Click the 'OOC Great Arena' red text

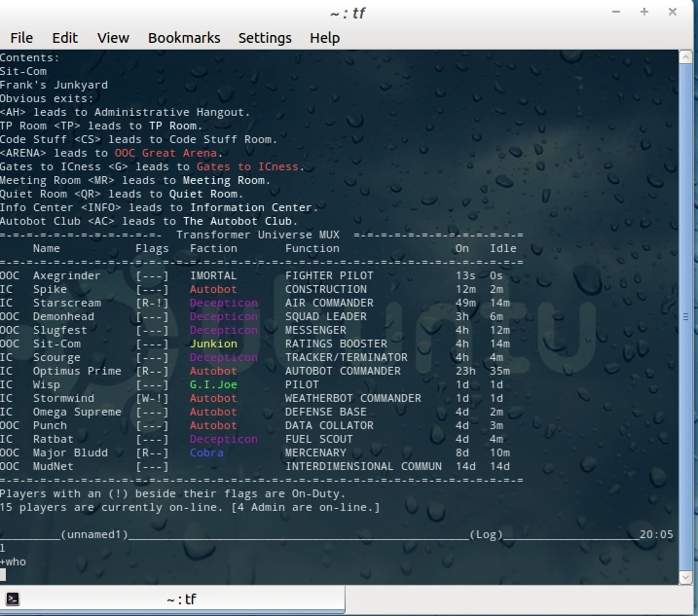(x=165, y=153)
